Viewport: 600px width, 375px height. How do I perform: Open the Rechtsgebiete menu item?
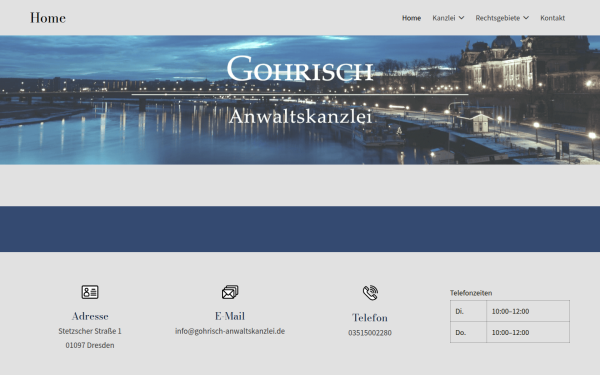coord(497,18)
